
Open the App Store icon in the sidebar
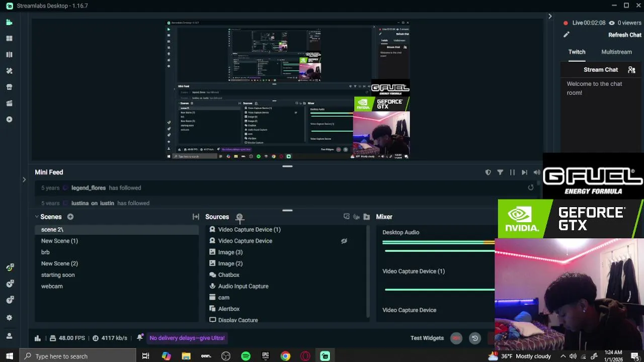tap(9, 87)
